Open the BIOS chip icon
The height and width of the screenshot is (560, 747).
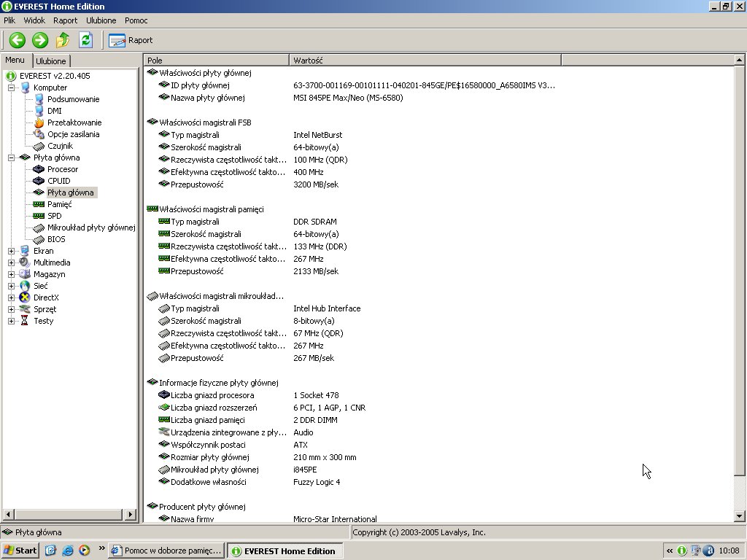click(39, 239)
